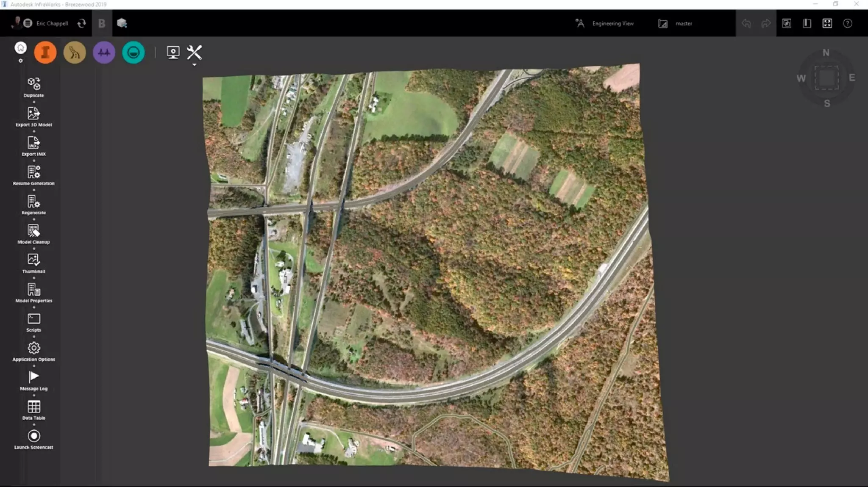This screenshot has width=868, height=487.
Task: Open Model Properties
Action: tap(33, 290)
